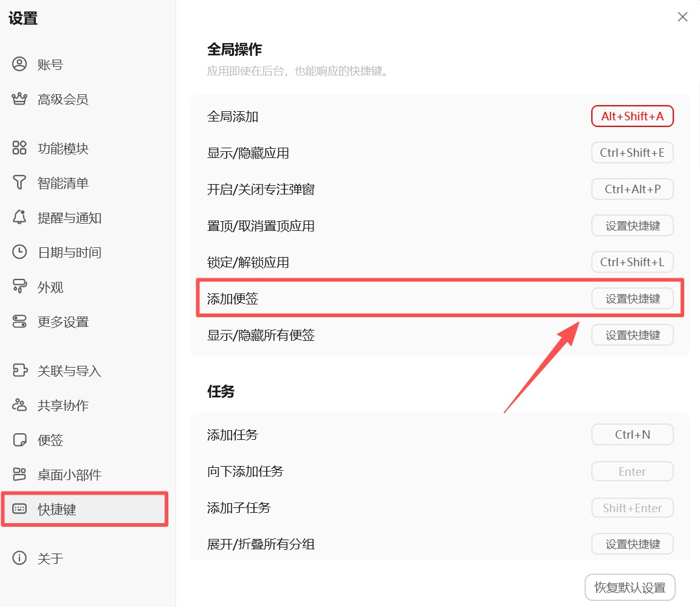Close the settings window

point(682,16)
